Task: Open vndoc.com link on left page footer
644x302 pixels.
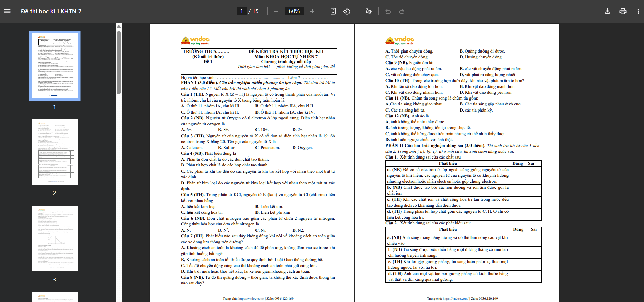Action: pos(251,299)
